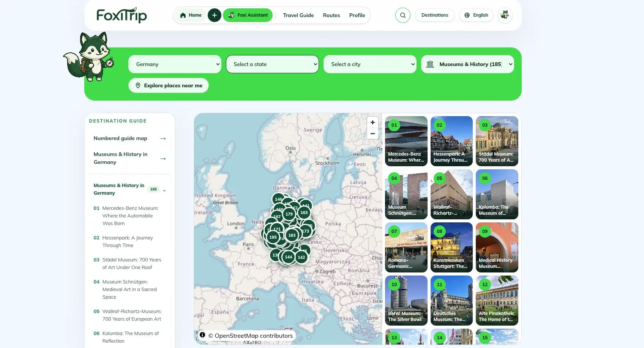Open list item 02 Hessenpark
This screenshot has height=348, width=644.
click(129, 241)
